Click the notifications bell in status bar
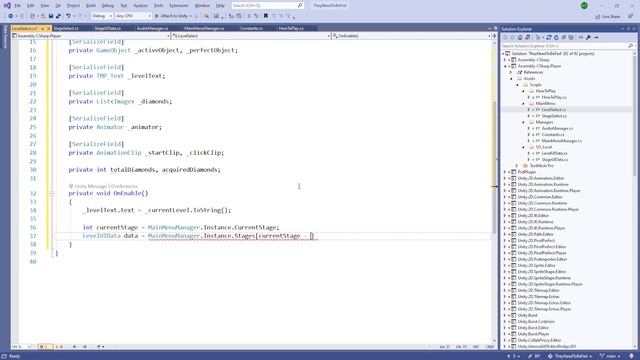The width and height of the screenshot is (640, 360). 631,356
